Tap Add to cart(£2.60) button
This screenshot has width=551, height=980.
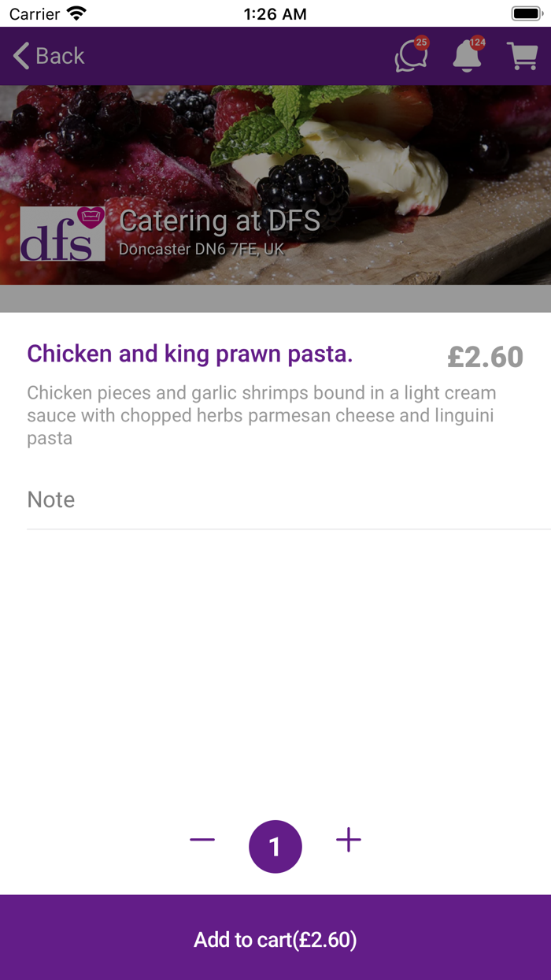pos(275,940)
